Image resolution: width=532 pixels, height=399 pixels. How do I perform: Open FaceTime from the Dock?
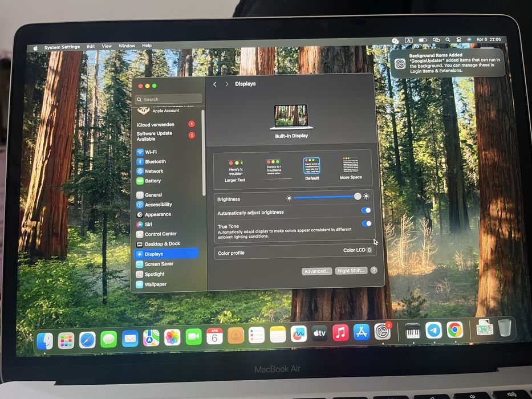click(193, 336)
